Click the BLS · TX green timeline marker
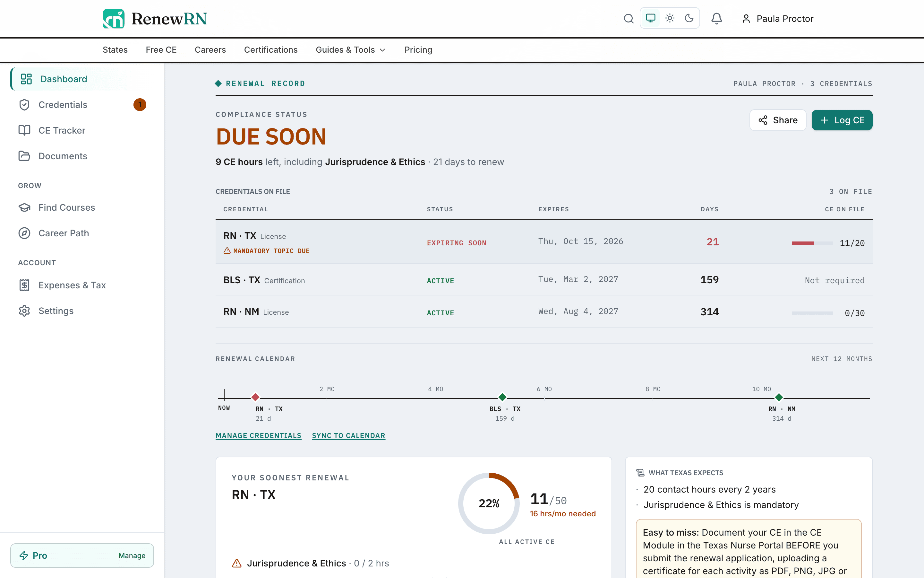 click(502, 398)
